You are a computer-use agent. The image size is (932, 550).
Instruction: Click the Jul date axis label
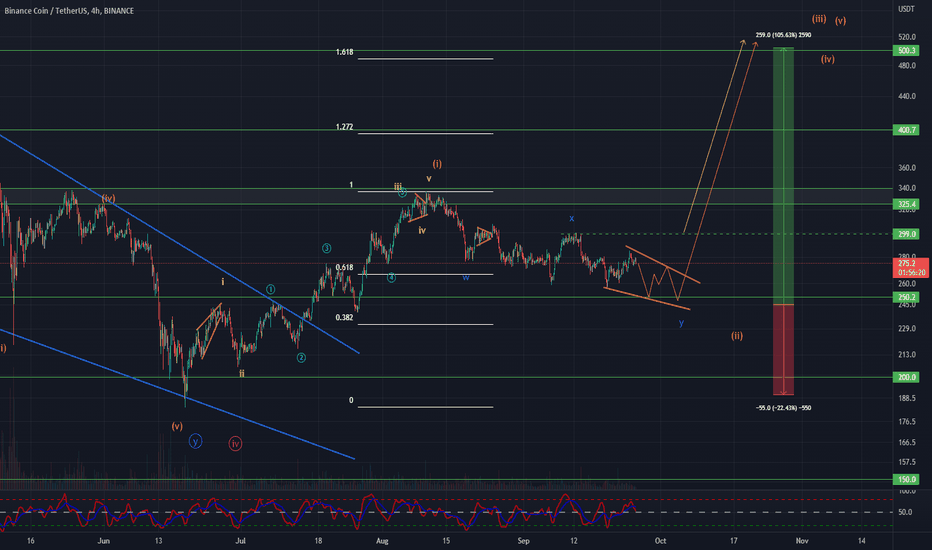pyautogui.click(x=241, y=541)
